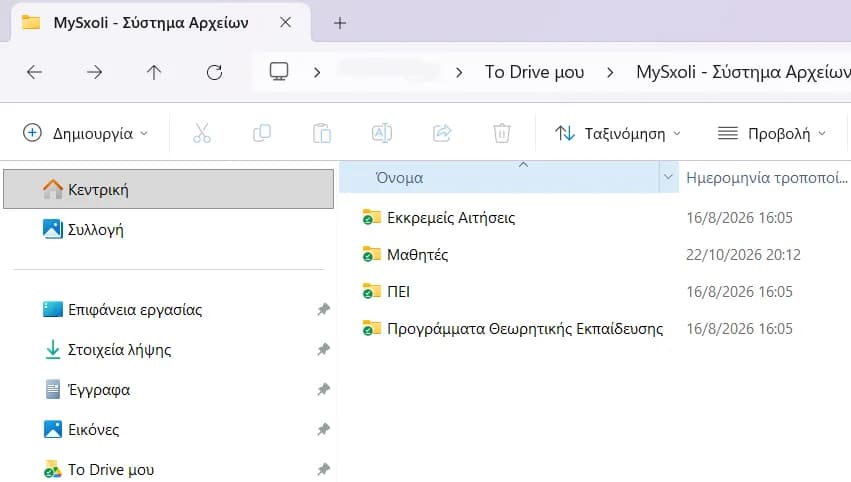Open the Όνομα column filter dropdown arrow
Image resolution: width=851 pixels, height=482 pixels.
(668, 177)
